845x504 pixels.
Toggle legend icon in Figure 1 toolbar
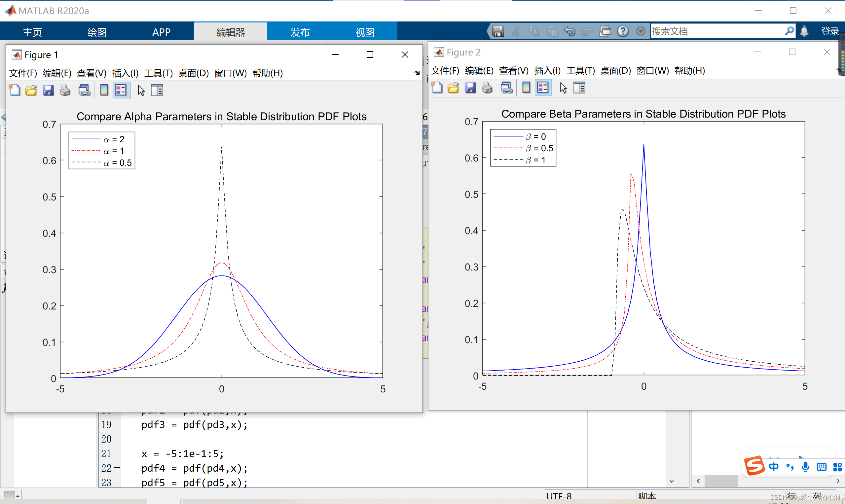pyautogui.click(x=121, y=90)
